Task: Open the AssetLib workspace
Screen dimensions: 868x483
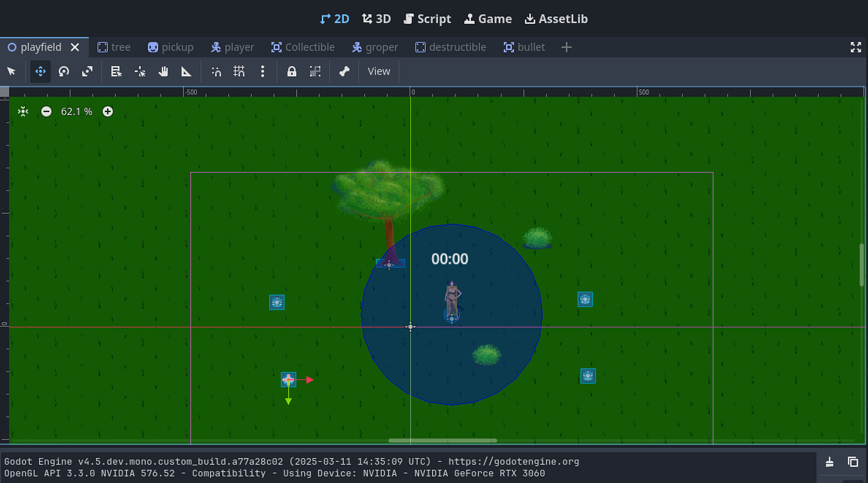Action: coord(556,19)
